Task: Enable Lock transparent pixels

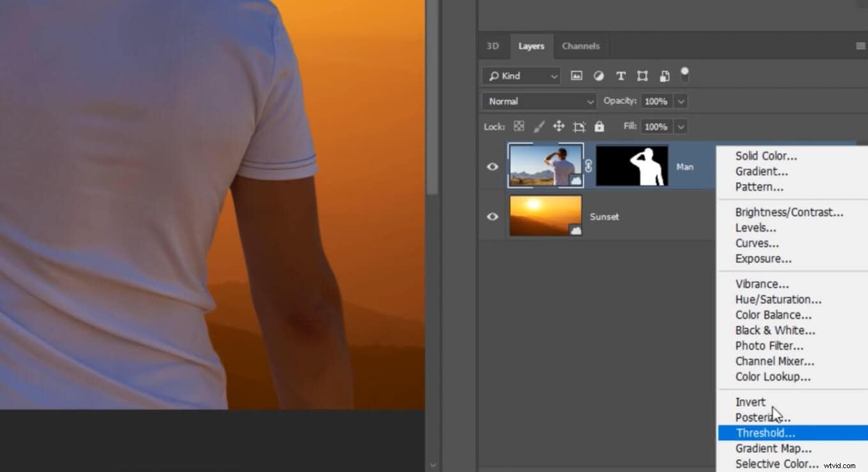Action: click(x=518, y=126)
